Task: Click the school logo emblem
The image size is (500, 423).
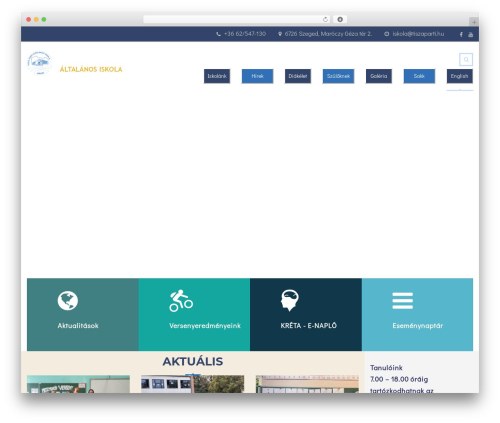Action: coord(39,63)
